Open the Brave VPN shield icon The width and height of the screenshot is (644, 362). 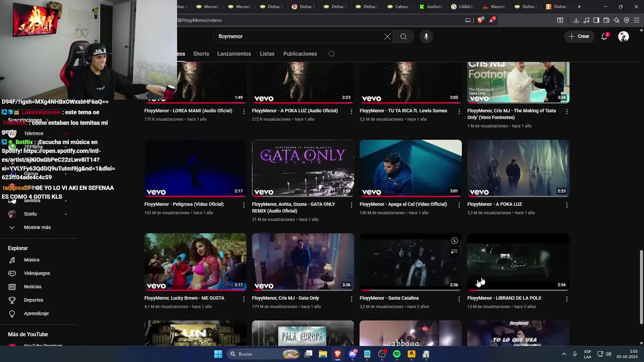[x=626, y=20]
